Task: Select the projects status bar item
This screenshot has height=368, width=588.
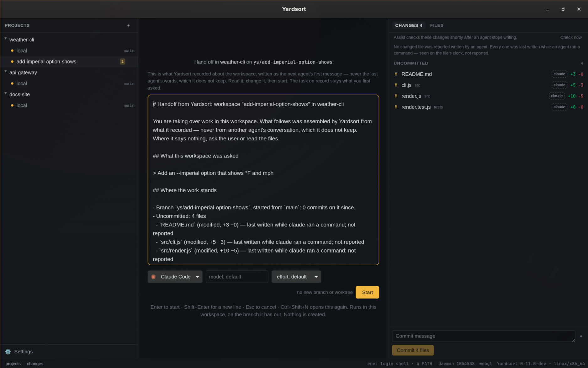Action: coord(13,364)
